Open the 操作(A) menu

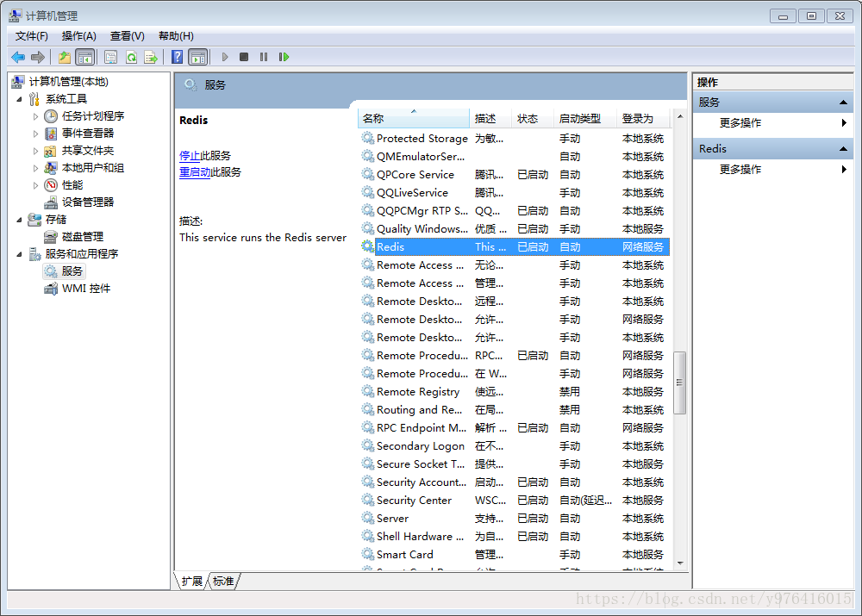pos(79,36)
